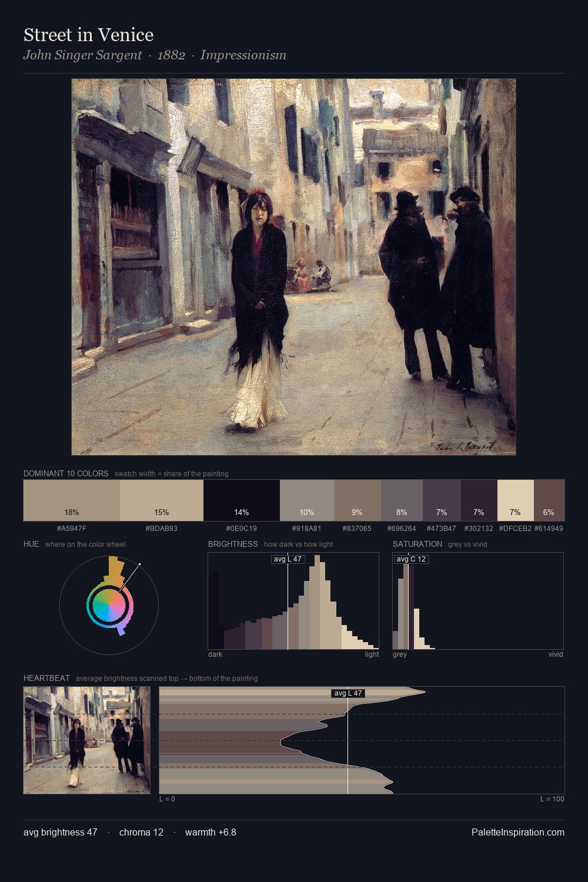Viewport: 588px width, 882px height.
Task: Click 'warmth +6.8' in the footer
Action: 211,832
